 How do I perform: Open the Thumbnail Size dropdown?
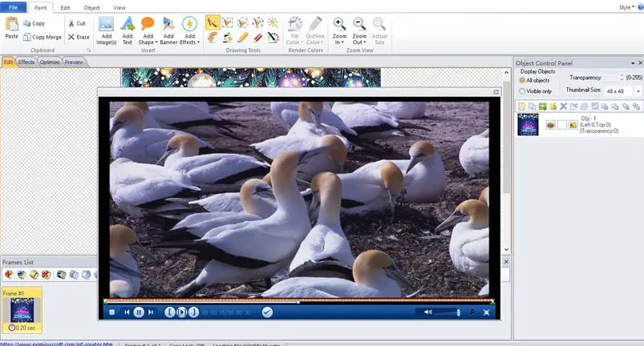[x=638, y=91]
